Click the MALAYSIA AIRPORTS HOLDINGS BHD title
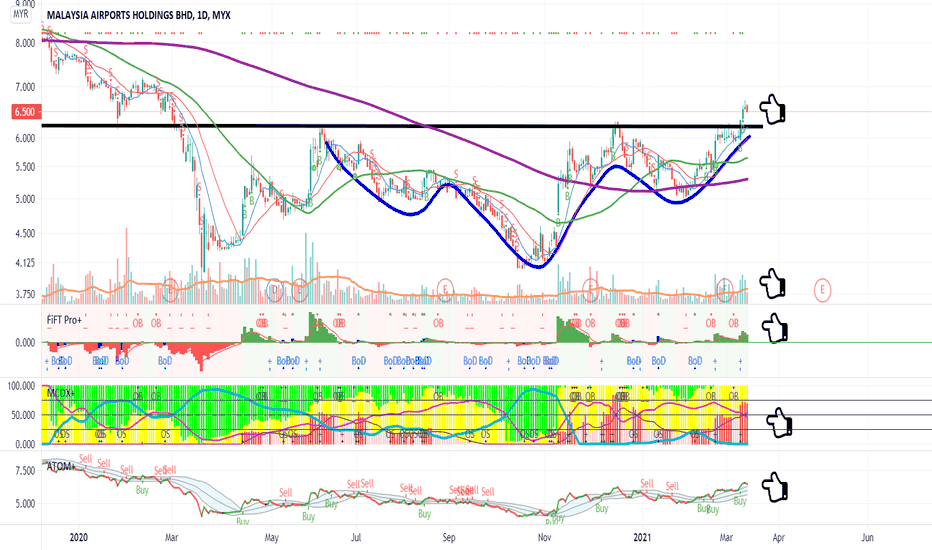Screen dimensions: 932x550 coord(138,15)
